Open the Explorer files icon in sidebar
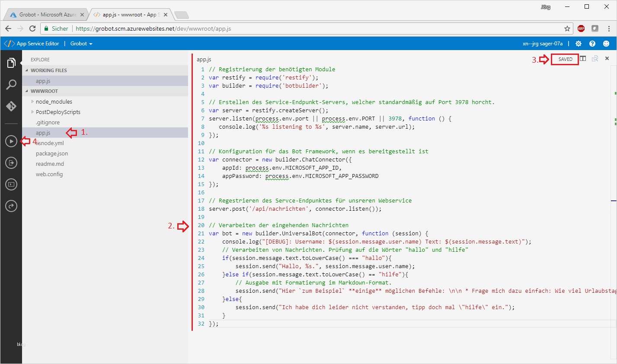 pos(11,63)
